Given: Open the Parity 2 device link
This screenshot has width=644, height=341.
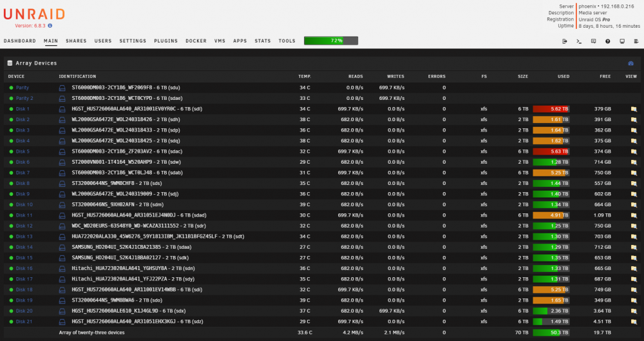Looking at the screenshot, I should coord(24,99).
